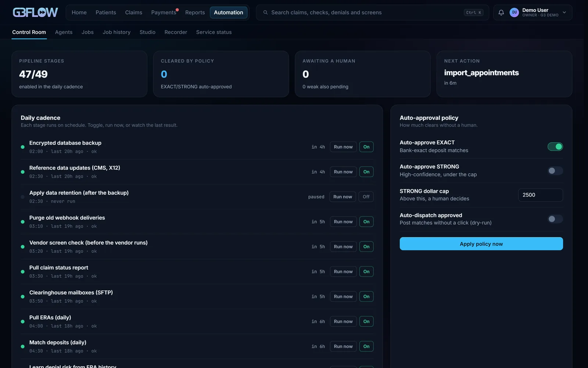Edit the STRONG dollar cap field
This screenshot has height=368, width=588.
pyautogui.click(x=540, y=195)
